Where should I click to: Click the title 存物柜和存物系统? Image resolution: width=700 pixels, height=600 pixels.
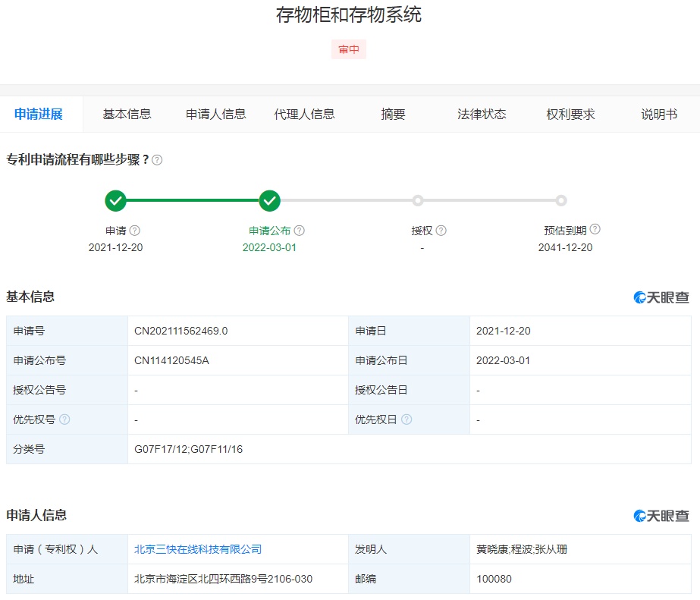pyautogui.click(x=349, y=14)
